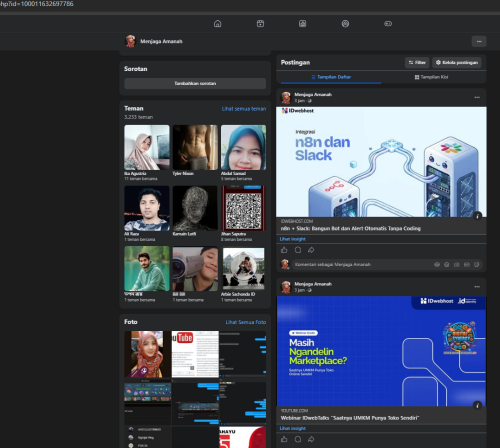Open the Lihat Semua Foto link
This screenshot has height=448, width=500.
(246, 322)
